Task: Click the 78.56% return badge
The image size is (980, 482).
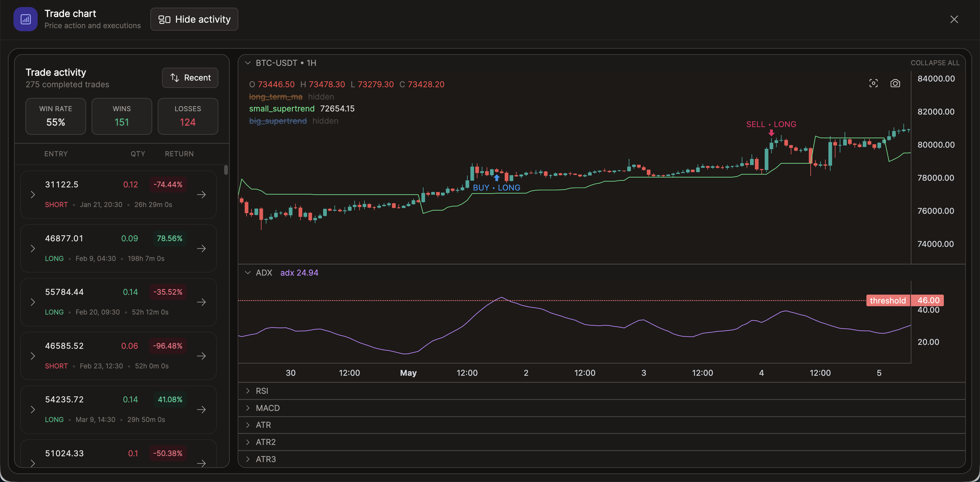Action: 169,239
